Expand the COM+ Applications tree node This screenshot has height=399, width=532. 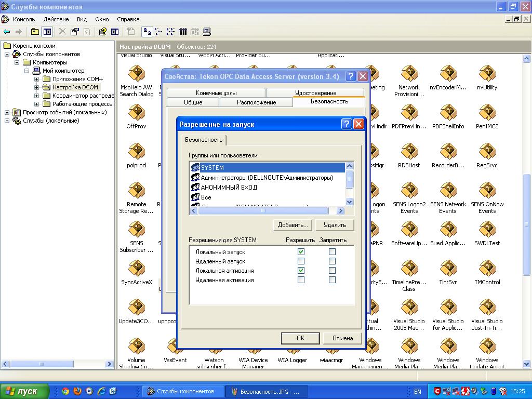point(37,79)
